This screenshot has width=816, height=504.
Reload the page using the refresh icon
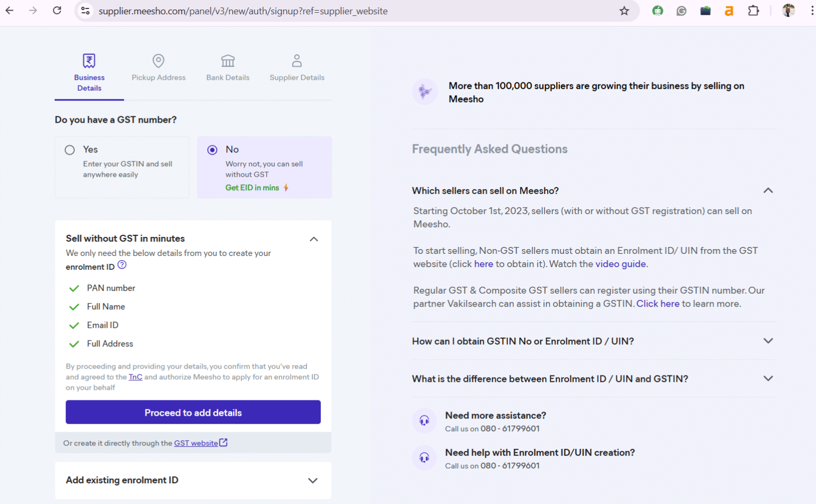pyautogui.click(x=57, y=11)
